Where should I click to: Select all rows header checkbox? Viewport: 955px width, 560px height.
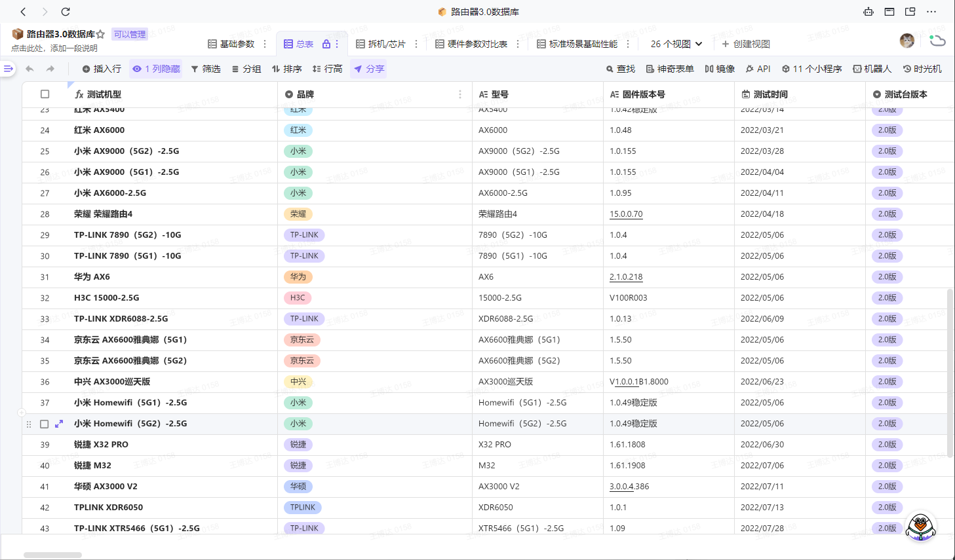pyautogui.click(x=45, y=94)
